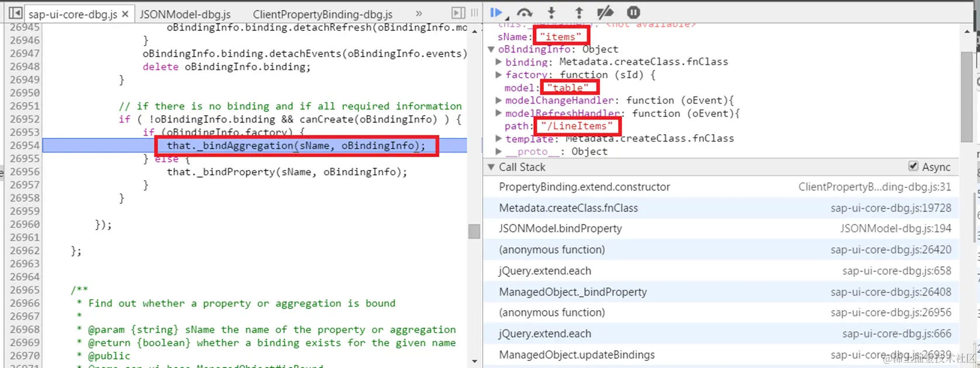Deactivate all breakpoints
The width and height of the screenshot is (980, 368).
[x=605, y=12]
